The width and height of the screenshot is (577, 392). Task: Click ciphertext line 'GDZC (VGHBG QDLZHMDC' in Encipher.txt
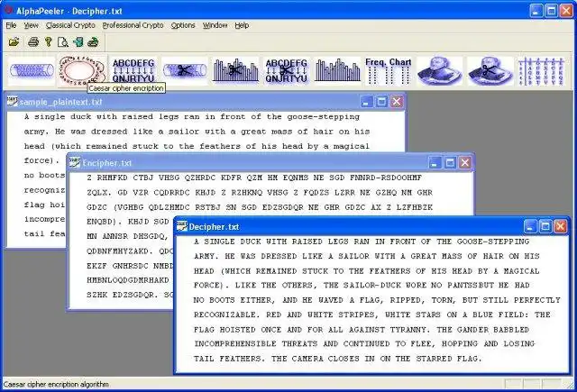tap(260, 207)
